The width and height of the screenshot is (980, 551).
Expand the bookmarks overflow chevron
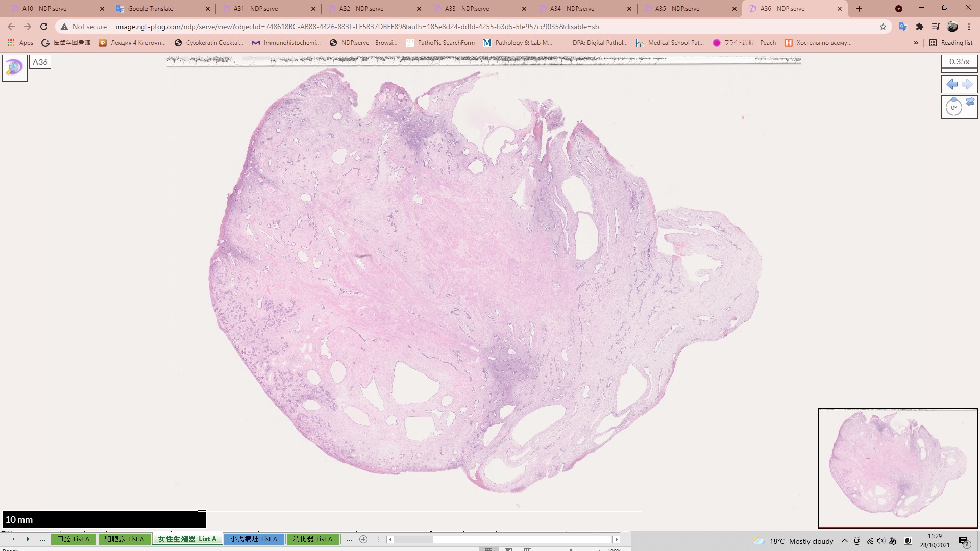click(916, 43)
